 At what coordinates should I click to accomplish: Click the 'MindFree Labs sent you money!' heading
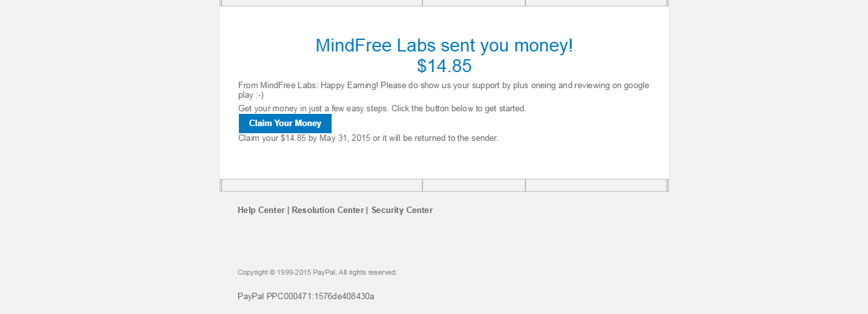coord(444,46)
